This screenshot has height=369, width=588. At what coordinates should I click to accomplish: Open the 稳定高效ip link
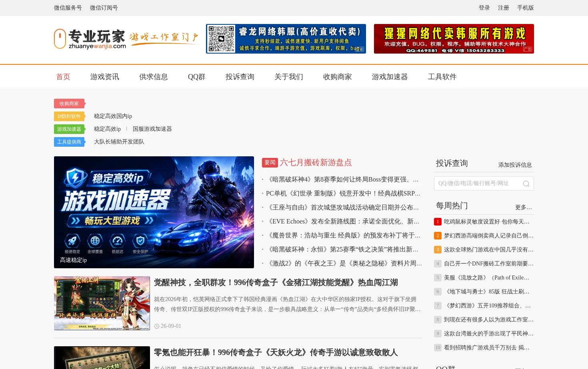pos(107,129)
